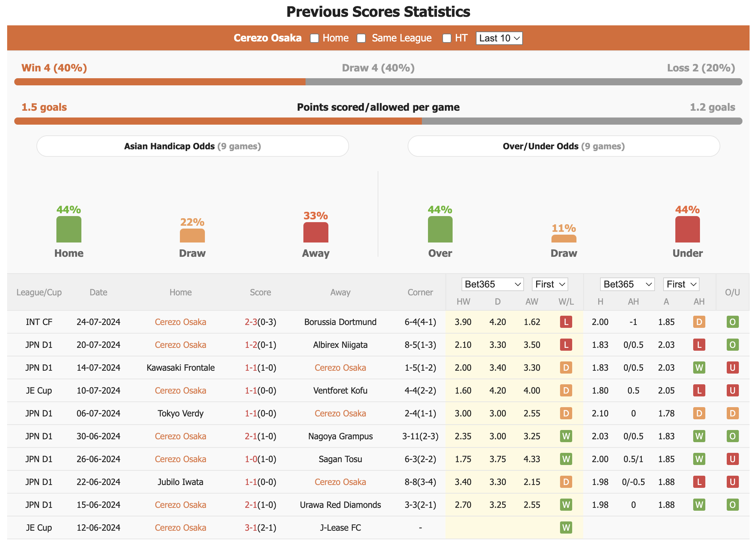
Task: Click the red U badge in Jubilo Iwata row
Action: pyautogui.click(x=732, y=482)
